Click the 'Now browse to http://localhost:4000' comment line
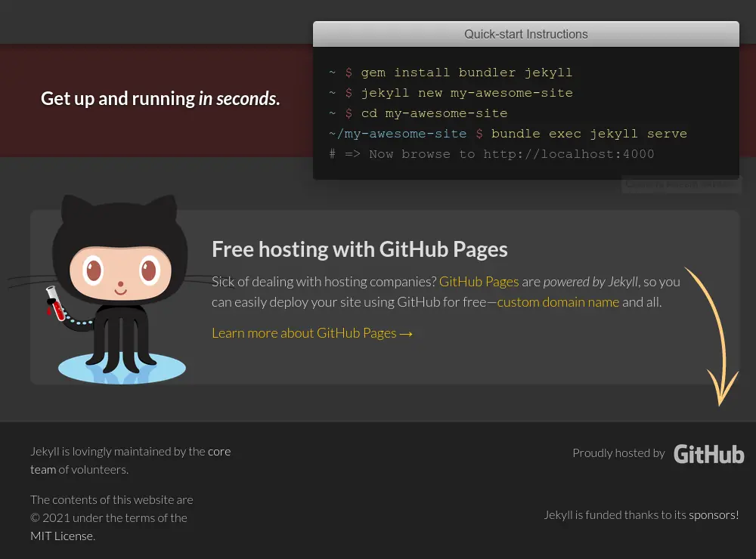 492,154
